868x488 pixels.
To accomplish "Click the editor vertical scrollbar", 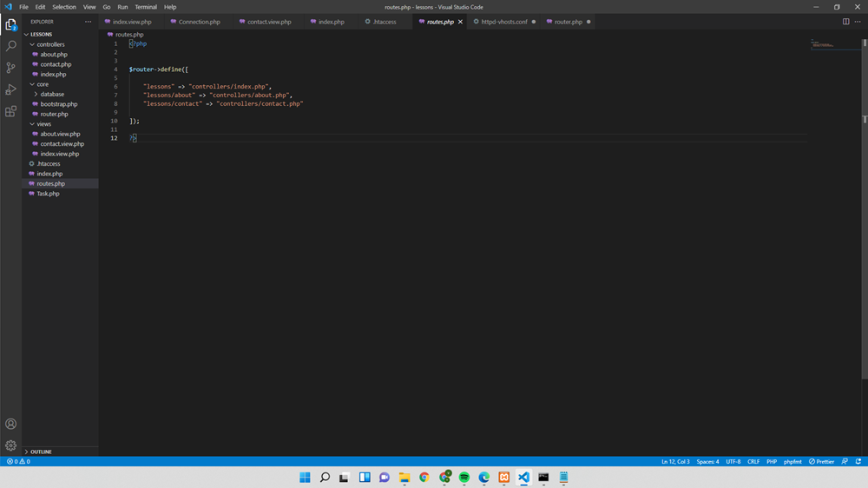I will click(x=865, y=209).
